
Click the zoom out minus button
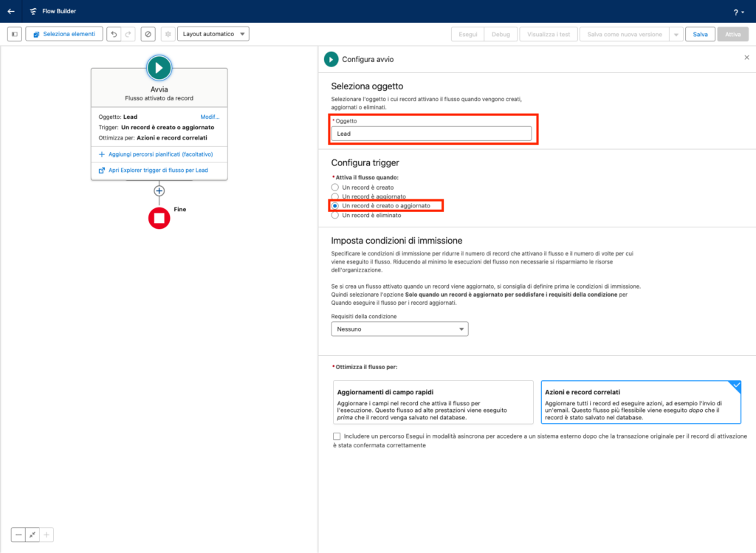click(18, 535)
